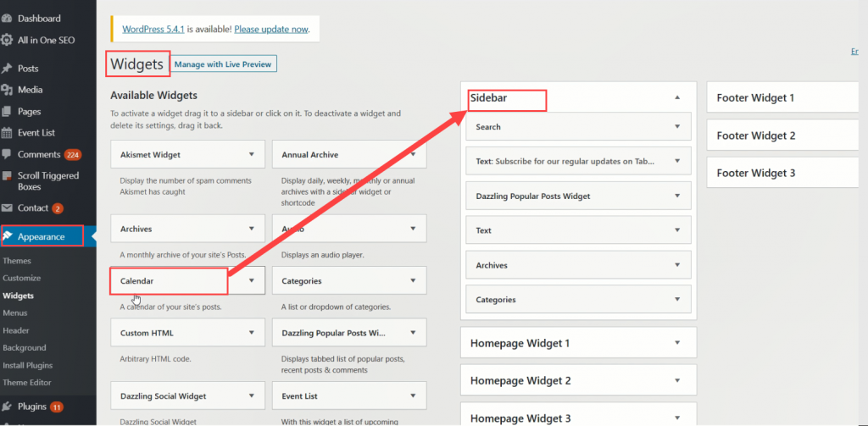
Task: Click the Media icon in sidebar
Action: 7,90
